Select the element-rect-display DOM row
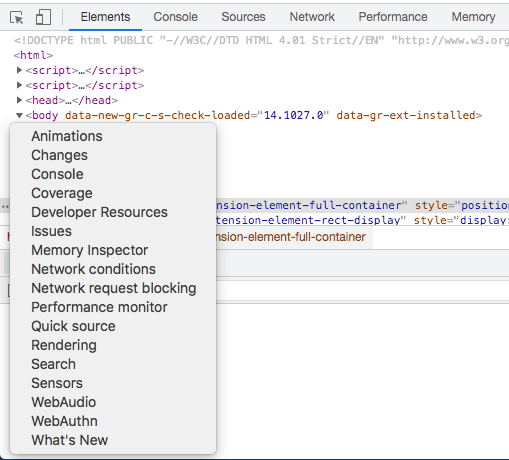The height and width of the screenshot is (460, 509). (362, 220)
